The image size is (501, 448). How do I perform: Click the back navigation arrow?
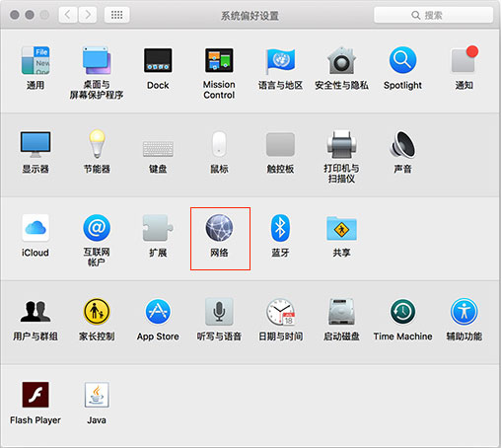pos(68,15)
